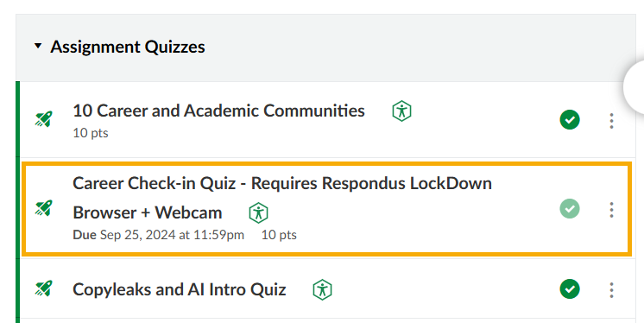Toggle faded published checkmark for Career Check-in Quiz

(x=570, y=208)
